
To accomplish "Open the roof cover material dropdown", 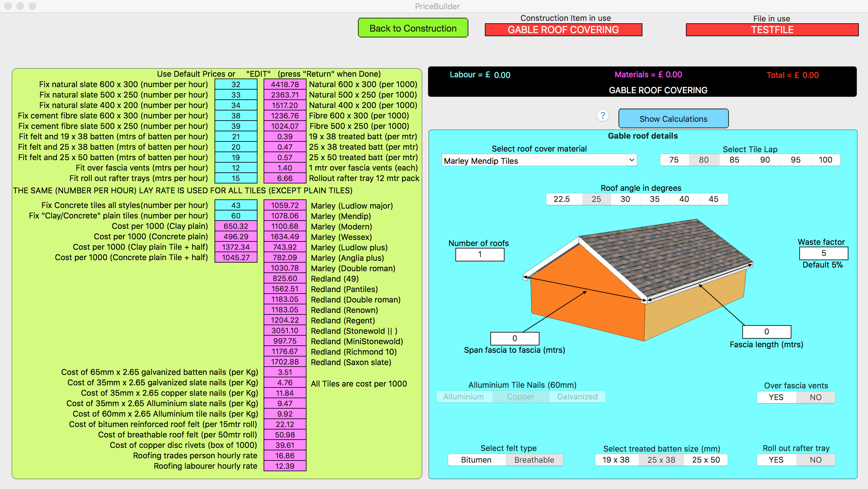I will (x=632, y=160).
